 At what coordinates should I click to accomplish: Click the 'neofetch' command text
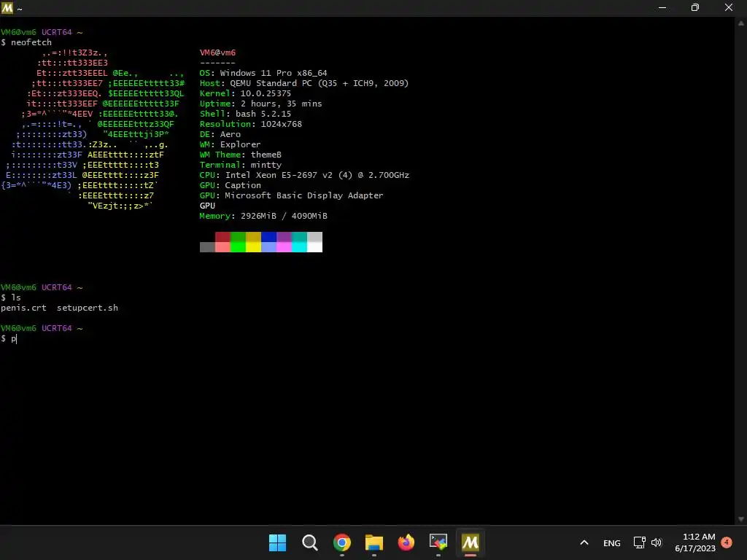(x=31, y=42)
